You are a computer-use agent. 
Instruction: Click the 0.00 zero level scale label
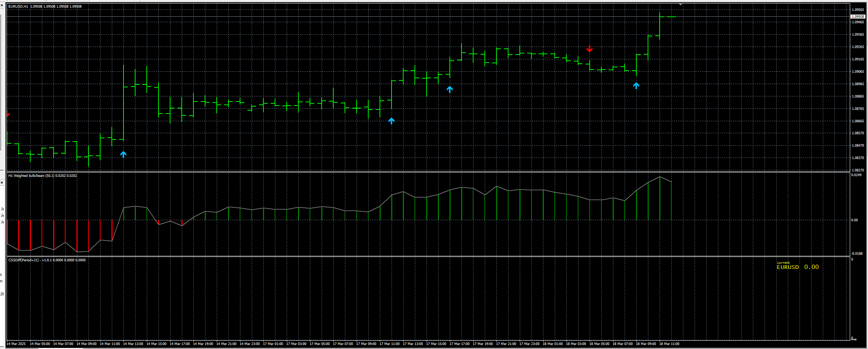pyautogui.click(x=855, y=220)
